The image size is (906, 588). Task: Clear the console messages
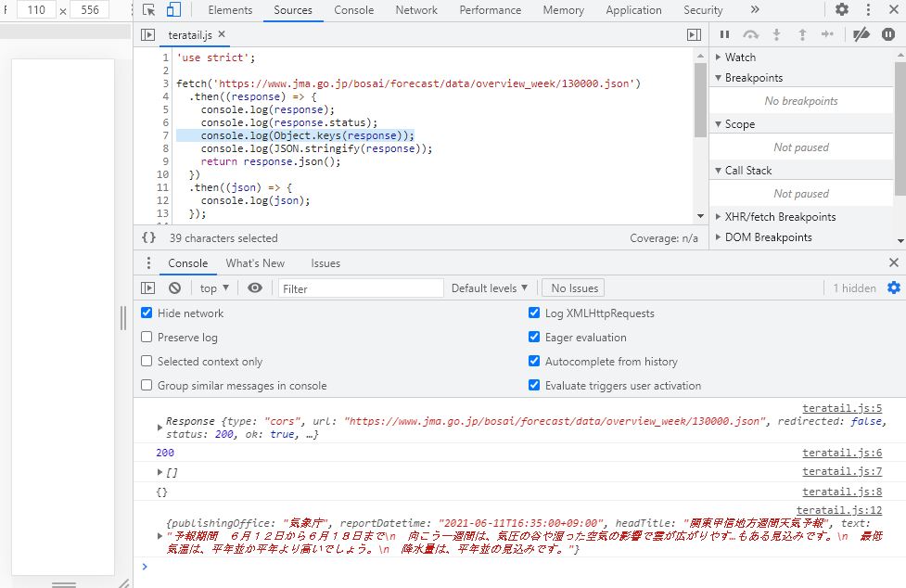(x=174, y=288)
